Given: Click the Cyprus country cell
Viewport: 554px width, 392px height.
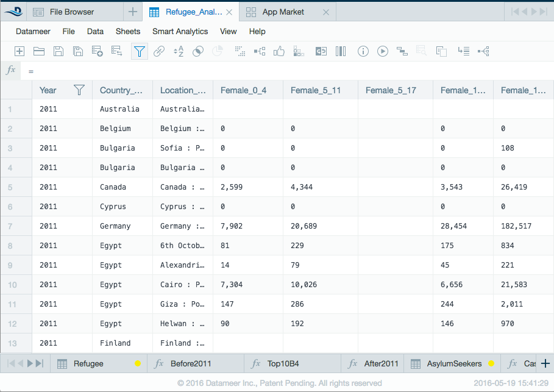Looking at the screenshot, I should coord(123,207).
